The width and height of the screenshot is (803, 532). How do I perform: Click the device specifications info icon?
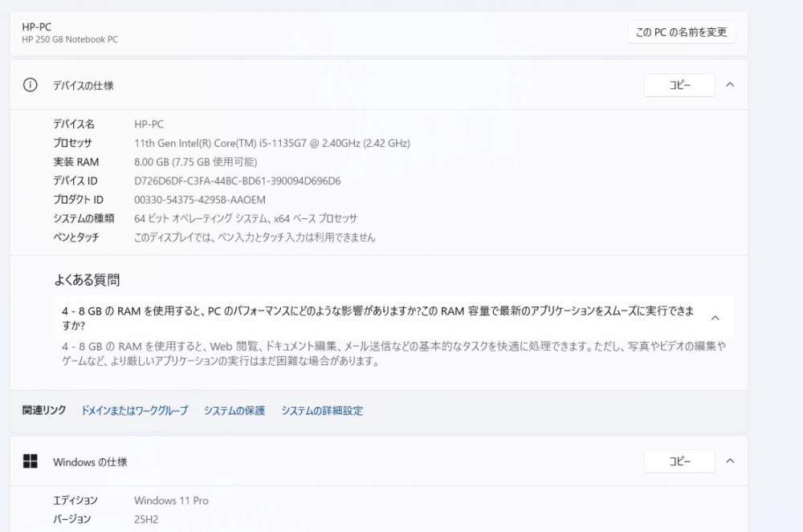[x=31, y=85]
